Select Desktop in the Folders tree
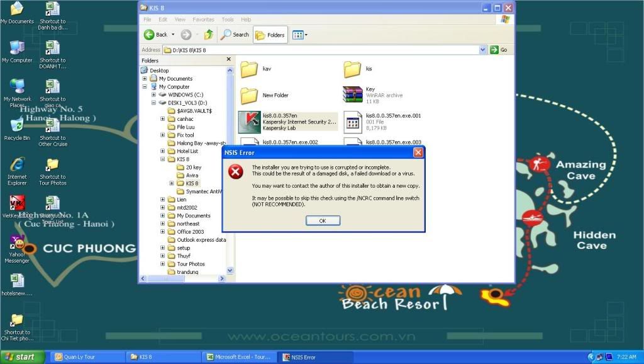 (x=159, y=71)
